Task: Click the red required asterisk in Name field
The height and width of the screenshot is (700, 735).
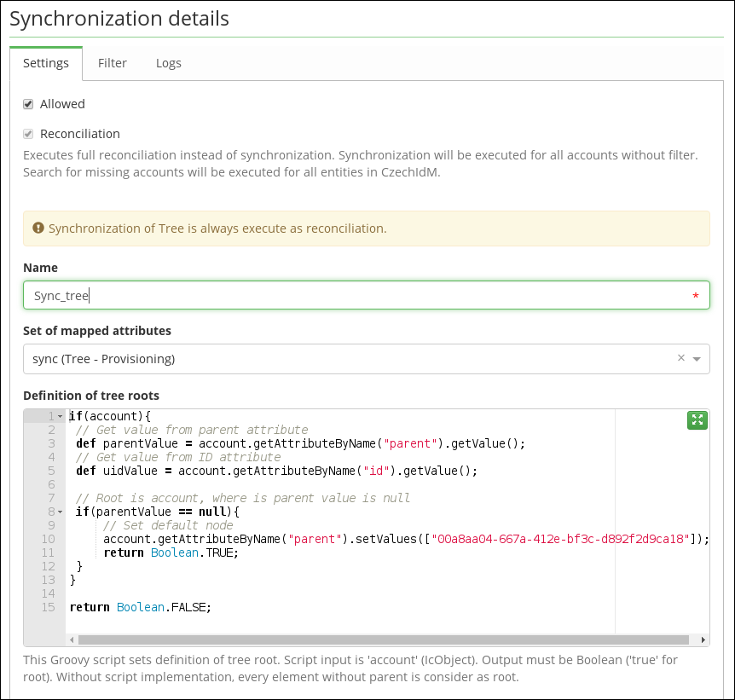Action: pos(696,295)
